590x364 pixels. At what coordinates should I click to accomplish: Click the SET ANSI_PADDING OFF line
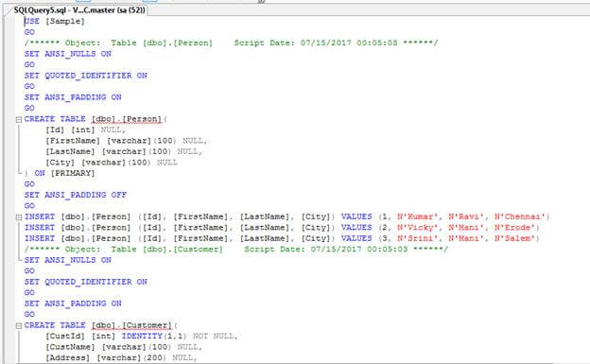(x=76, y=195)
